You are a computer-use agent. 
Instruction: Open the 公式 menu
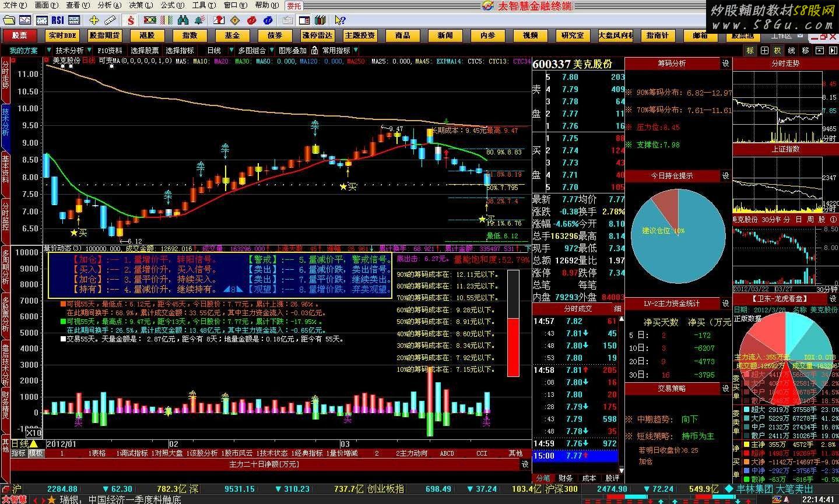[x=173, y=5]
